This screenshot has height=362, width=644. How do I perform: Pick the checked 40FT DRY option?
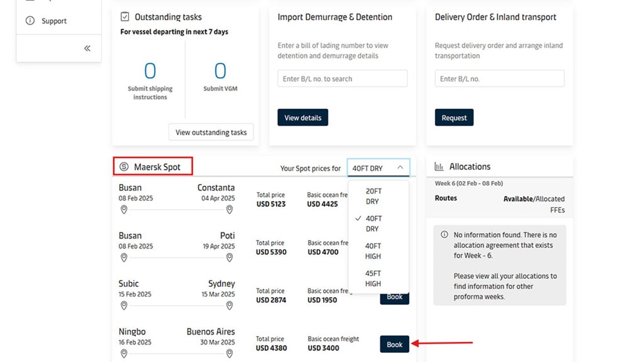click(x=373, y=224)
